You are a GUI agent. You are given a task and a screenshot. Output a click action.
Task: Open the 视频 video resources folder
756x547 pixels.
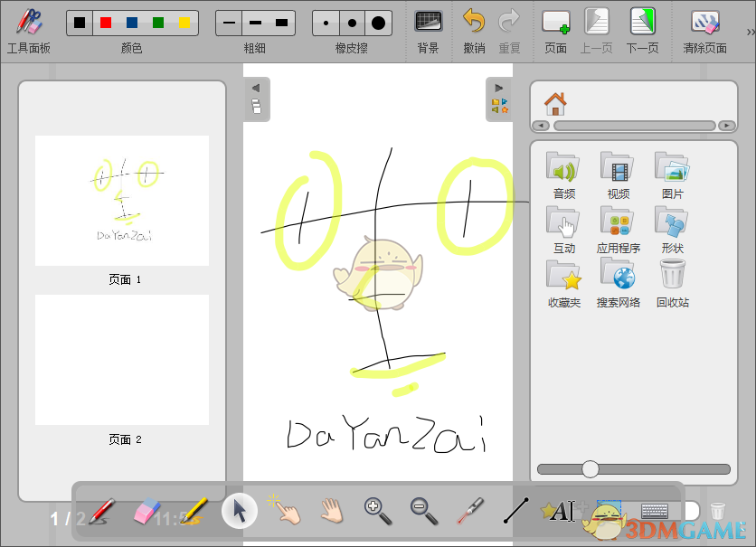[618, 170]
